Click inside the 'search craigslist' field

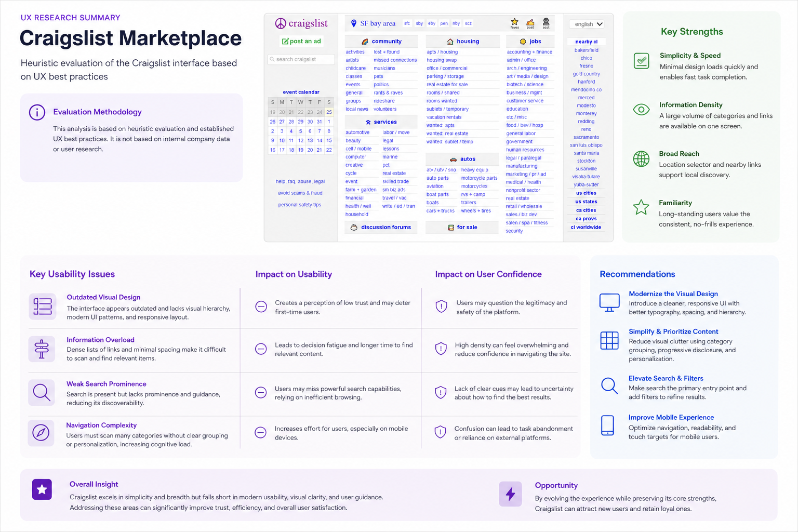click(x=301, y=59)
